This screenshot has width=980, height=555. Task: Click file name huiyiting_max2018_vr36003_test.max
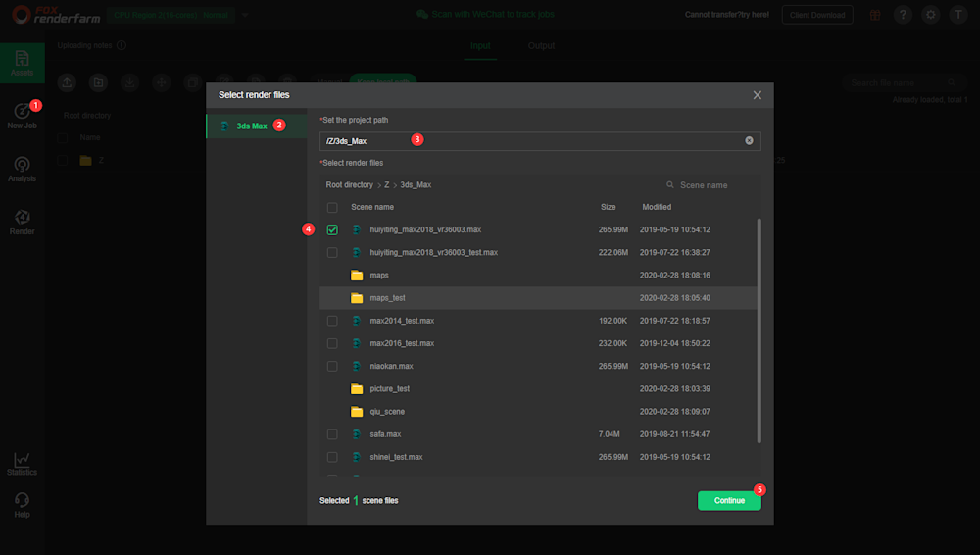[434, 253]
